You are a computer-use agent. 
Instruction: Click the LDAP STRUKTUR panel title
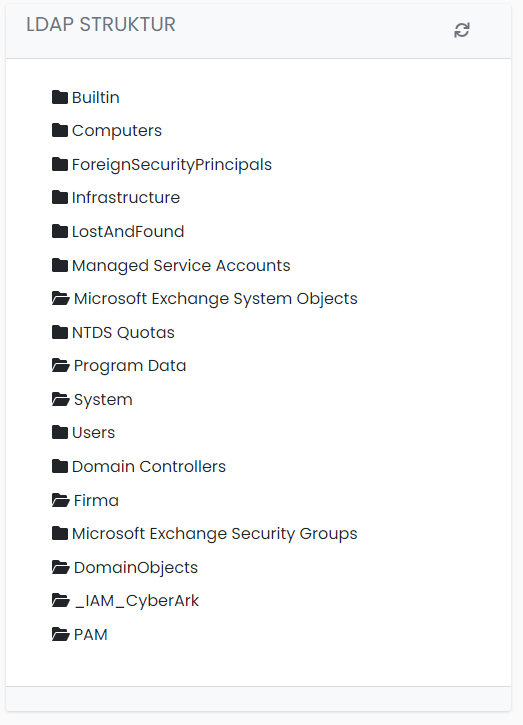[x=101, y=25]
